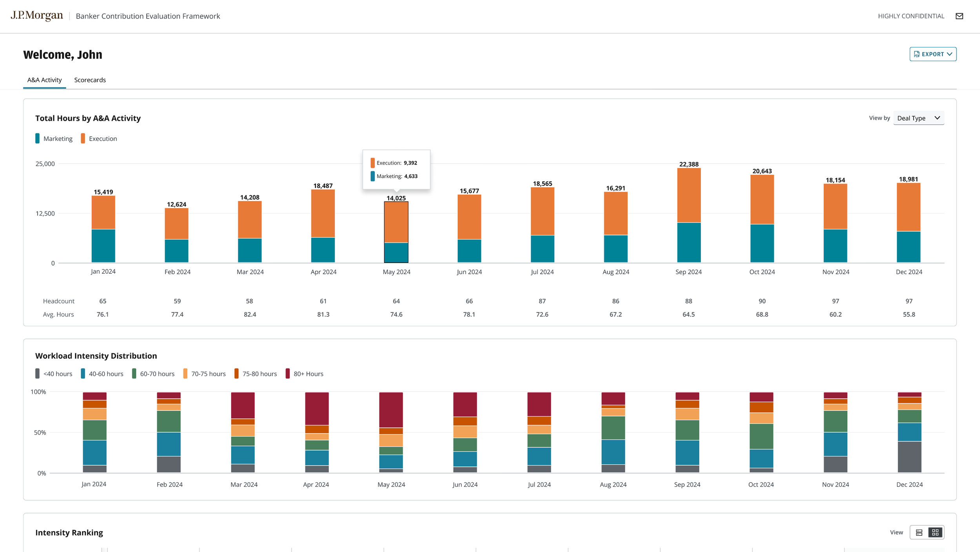Image resolution: width=980 pixels, height=552 pixels.
Task: Click the Jun 2024 total hours bar
Action: (x=469, y=229)
